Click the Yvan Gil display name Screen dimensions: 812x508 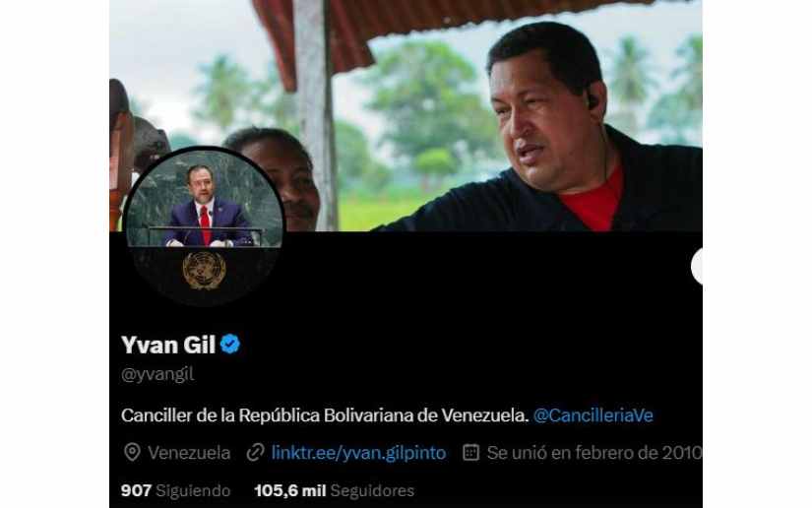pos(168,345)
